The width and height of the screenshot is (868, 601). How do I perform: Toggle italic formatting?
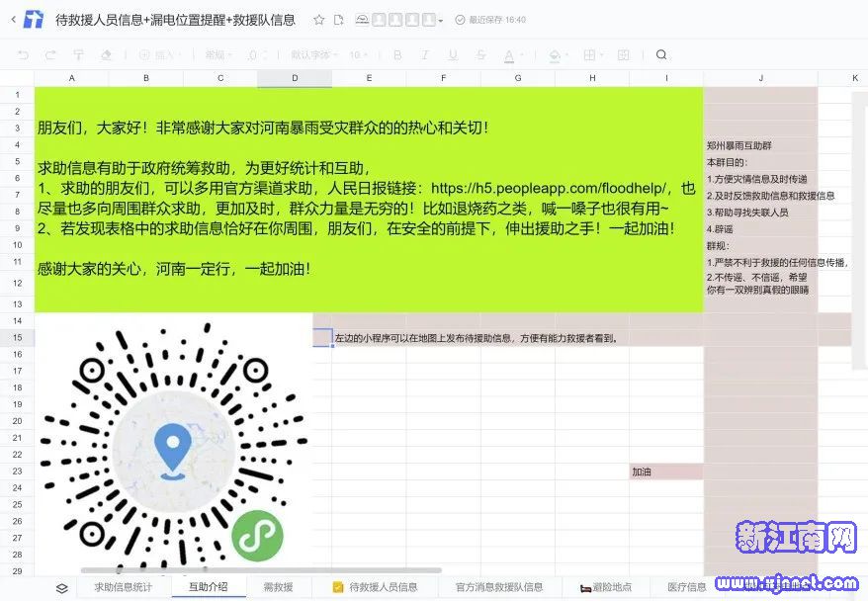(x=425, y=55)
